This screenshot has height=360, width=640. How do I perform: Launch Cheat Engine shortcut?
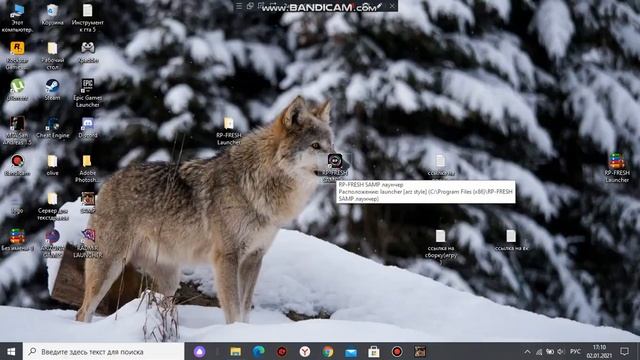pyautogui.click(x=52, y=127)
